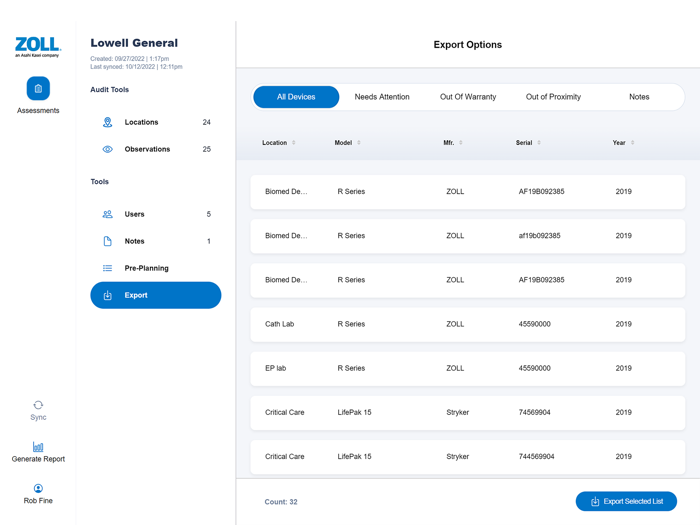Sort by Location column arrows
The image size is (700, 525).
tap(294, 143)
